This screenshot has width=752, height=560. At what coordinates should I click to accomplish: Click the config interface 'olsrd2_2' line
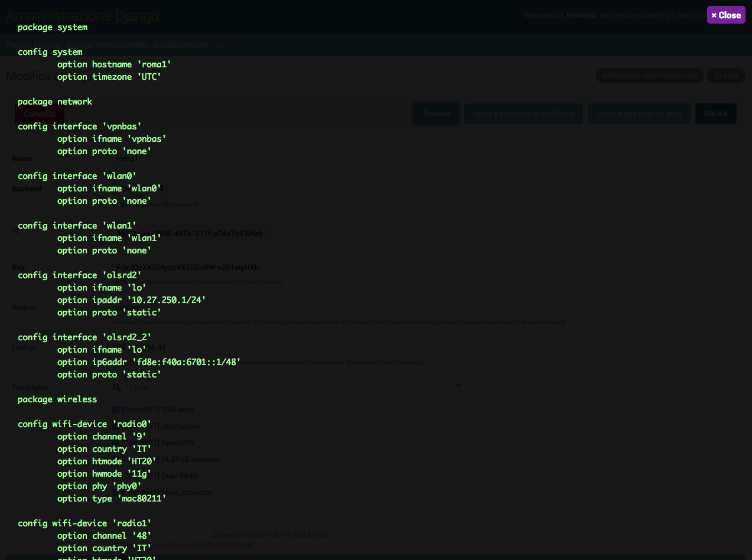click(84, 337)
